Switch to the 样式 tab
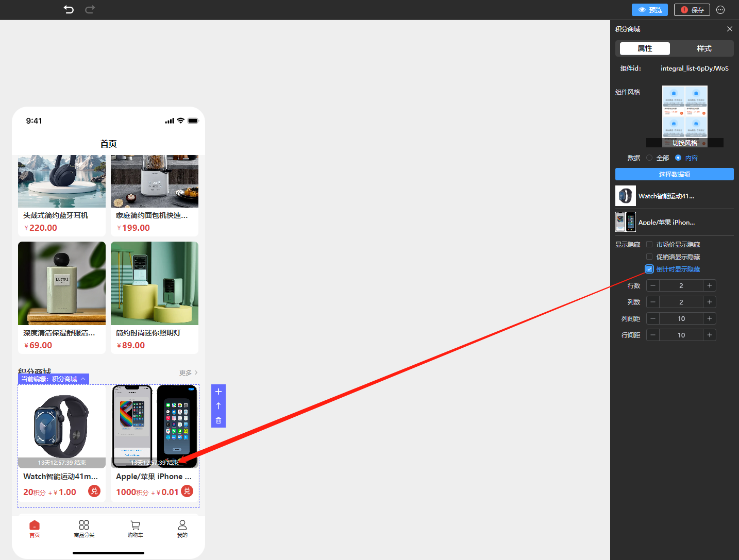Screen dimensions: 739x560 [704, 48]
